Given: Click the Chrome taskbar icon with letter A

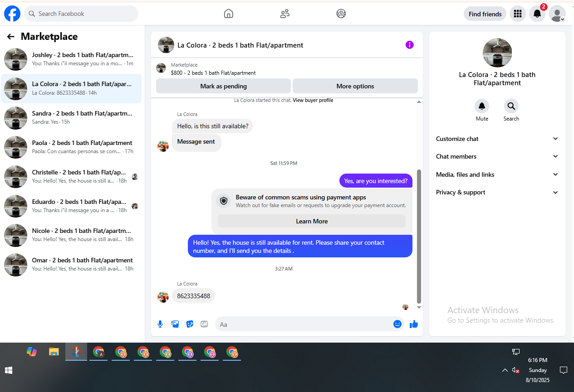Looking at the screenshot, I should 98,352.
